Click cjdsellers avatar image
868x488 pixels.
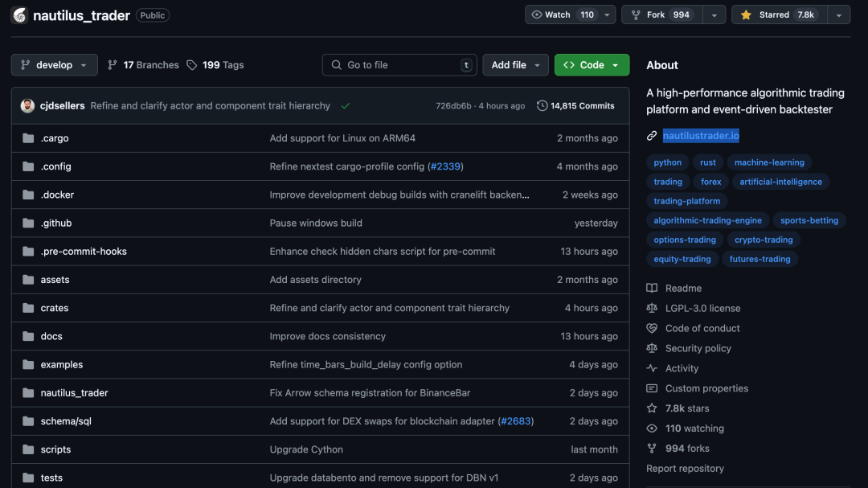(x=27, y=105)
